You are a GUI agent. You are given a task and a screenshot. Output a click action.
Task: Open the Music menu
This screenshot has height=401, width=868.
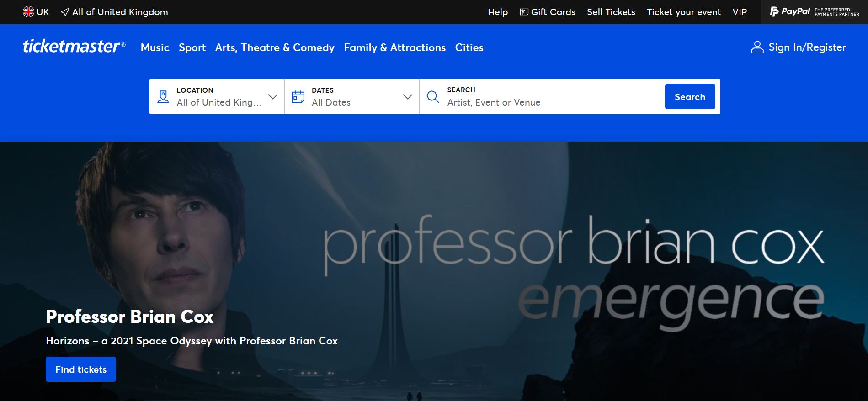point(155,47)
